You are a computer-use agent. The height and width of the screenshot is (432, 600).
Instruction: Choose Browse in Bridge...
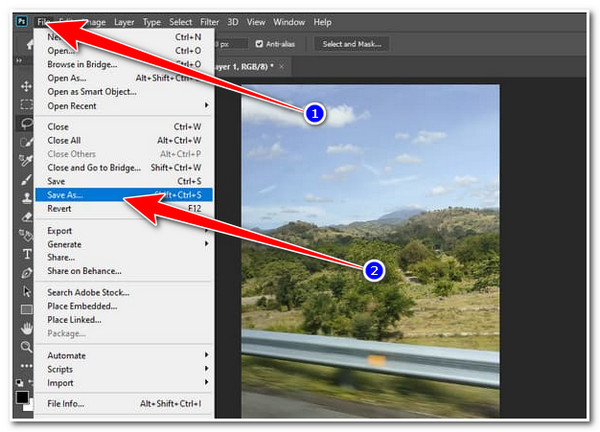click(124, 64)
